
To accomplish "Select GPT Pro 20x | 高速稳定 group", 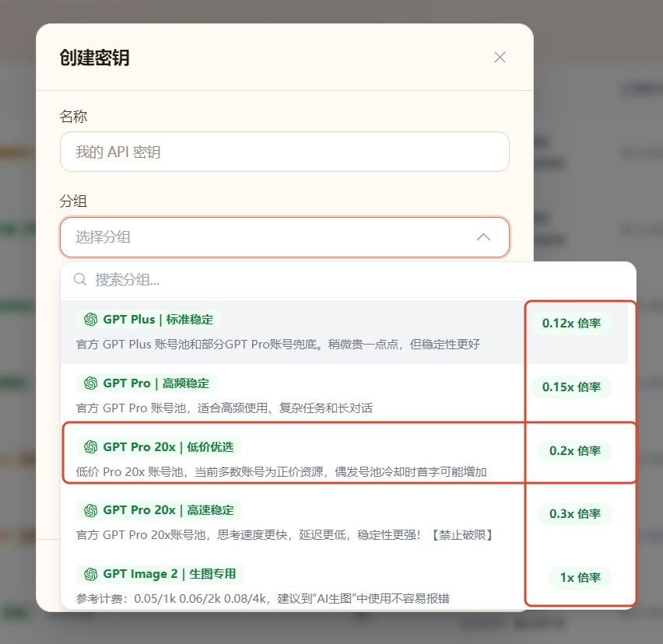I will pyautogui.click(x=344, y=522).
